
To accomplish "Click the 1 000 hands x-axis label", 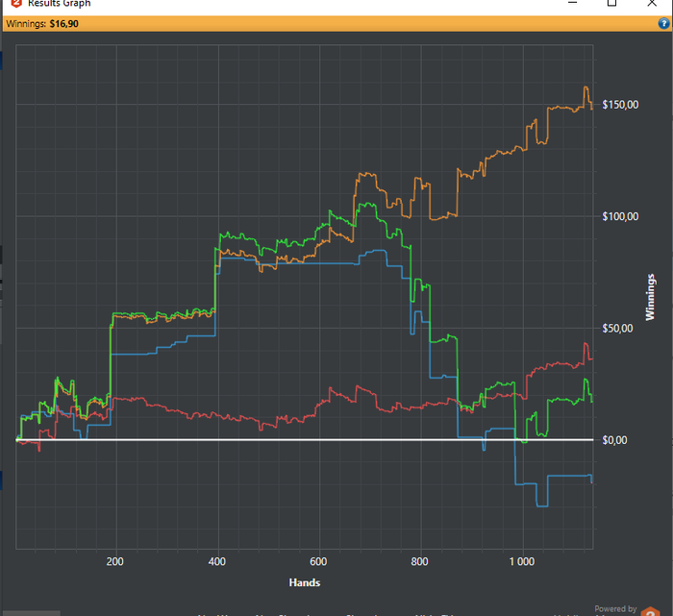I will click(521, 561).
